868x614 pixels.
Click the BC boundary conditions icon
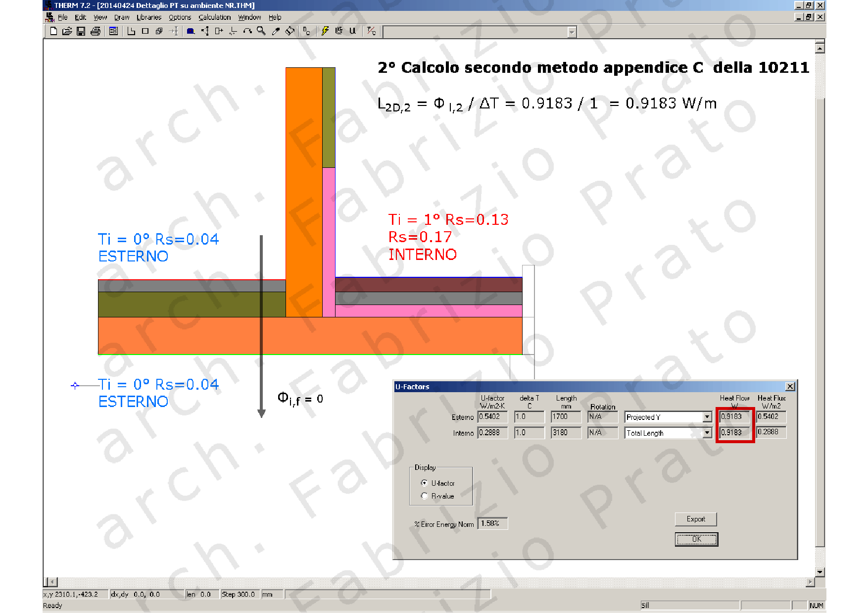[x=307, y=31]
